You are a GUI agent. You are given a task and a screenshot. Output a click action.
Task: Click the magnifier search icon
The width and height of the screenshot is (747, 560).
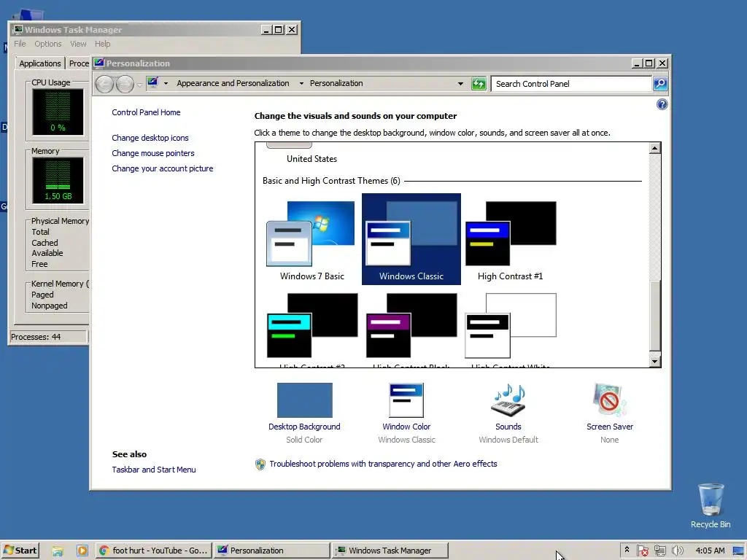659,84
